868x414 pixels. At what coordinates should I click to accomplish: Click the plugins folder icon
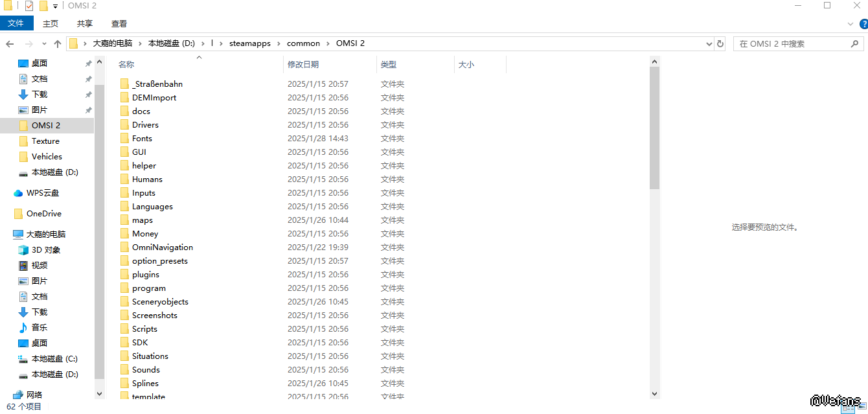(125, 274)
